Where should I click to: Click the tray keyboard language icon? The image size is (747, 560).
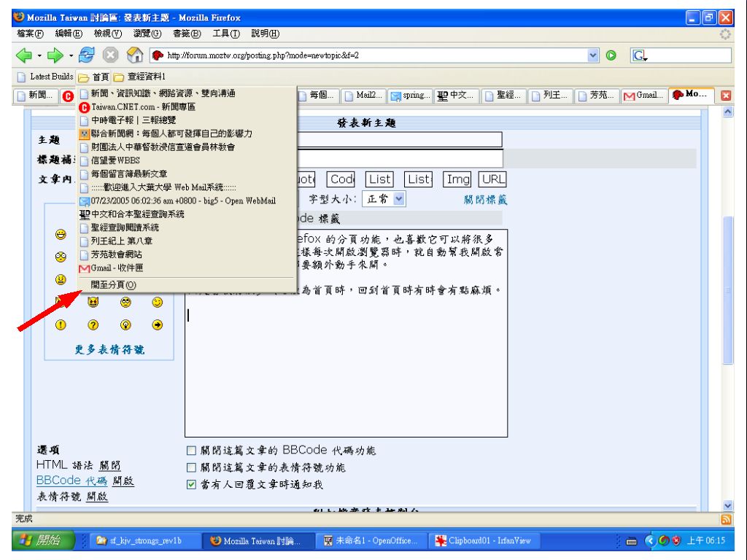click(x=631, y=542)
